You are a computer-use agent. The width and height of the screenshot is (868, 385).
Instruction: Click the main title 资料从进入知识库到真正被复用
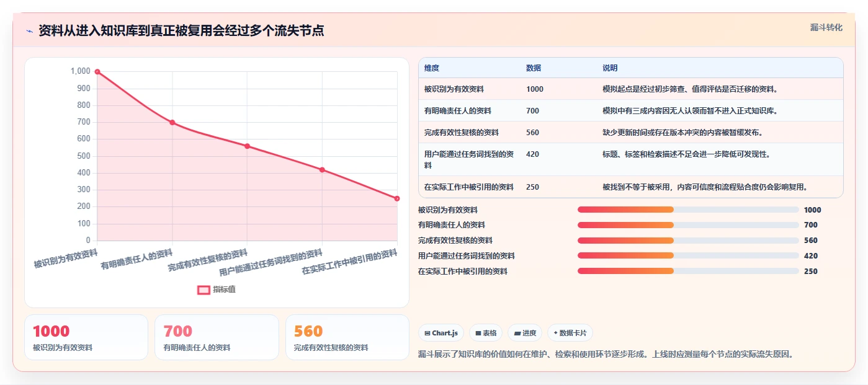click(x=181, y=31)
